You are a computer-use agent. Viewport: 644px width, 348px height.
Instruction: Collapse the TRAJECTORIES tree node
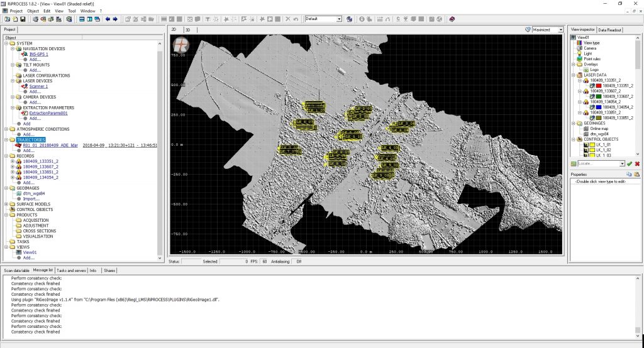pyautogui.click(x=6, y=140)
